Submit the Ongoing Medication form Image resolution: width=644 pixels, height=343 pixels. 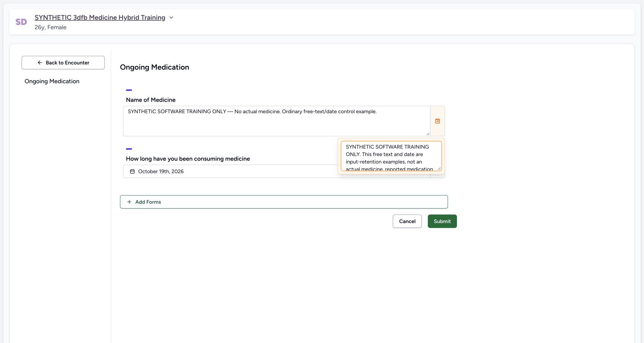(442, 221)
